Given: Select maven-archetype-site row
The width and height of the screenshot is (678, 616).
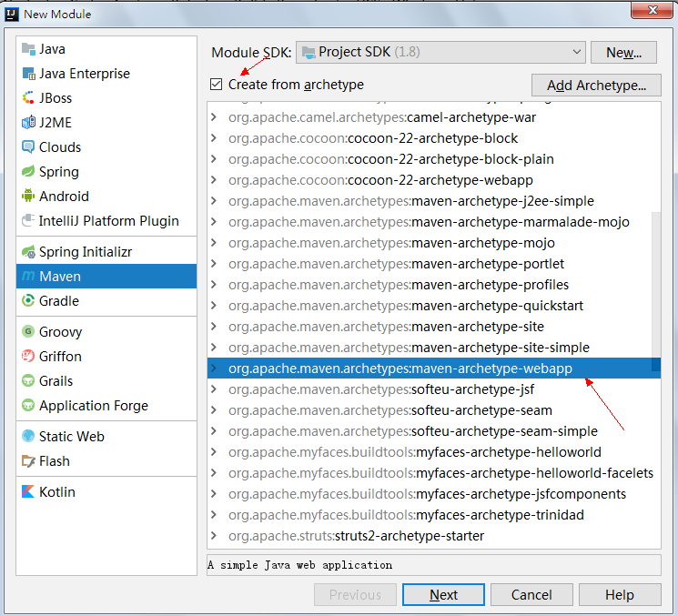Looking at the screenshot, I should [x=434, y=327].
